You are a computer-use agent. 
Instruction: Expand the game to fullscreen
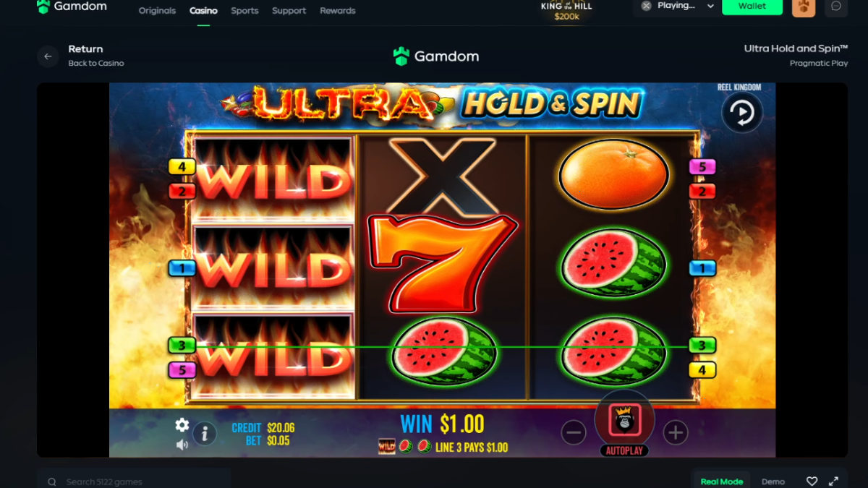[833, 481]
